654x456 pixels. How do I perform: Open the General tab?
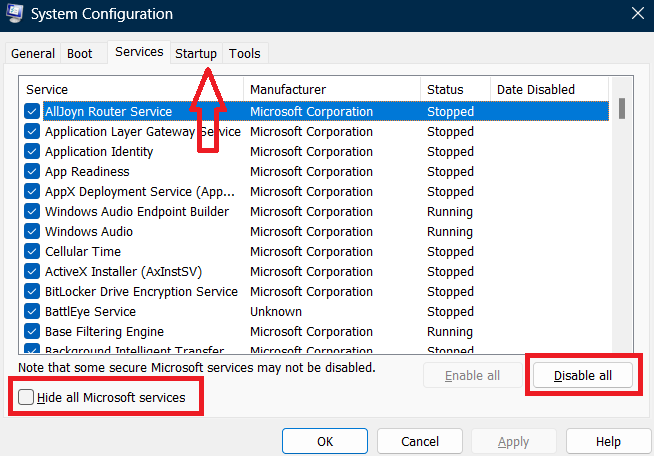click(x=33, y=53)
